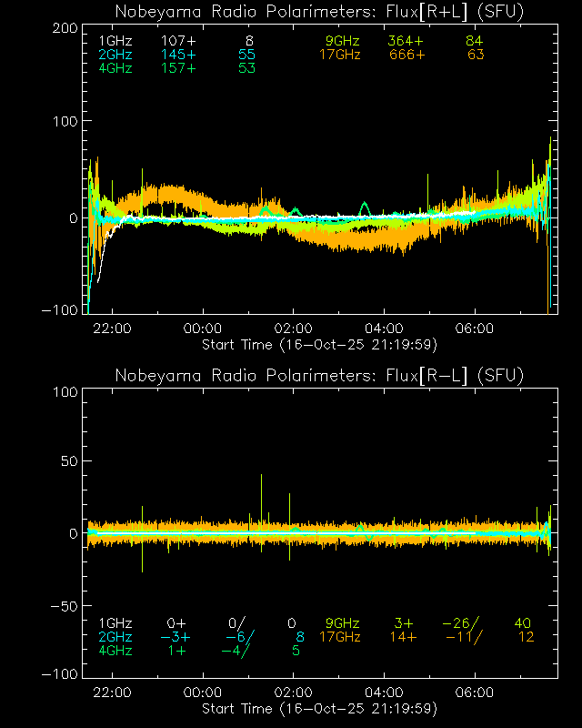This screenshot has height=728, width=582.
Task: Select the 9GHz legend label in top plot
Action: tap(342, 42)
